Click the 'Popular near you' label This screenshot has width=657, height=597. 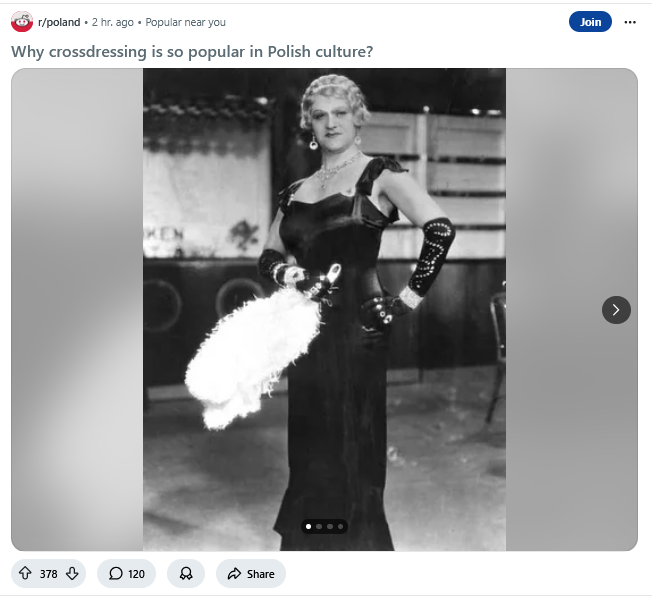tap(187, 22)
